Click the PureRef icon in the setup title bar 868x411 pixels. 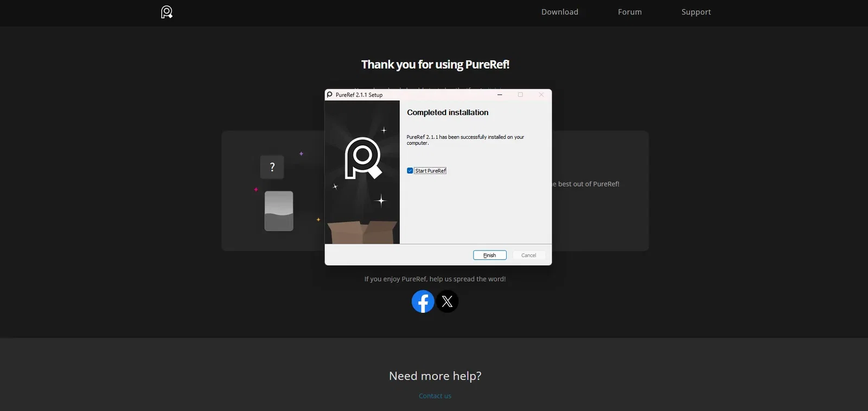(x=329, y=95)
